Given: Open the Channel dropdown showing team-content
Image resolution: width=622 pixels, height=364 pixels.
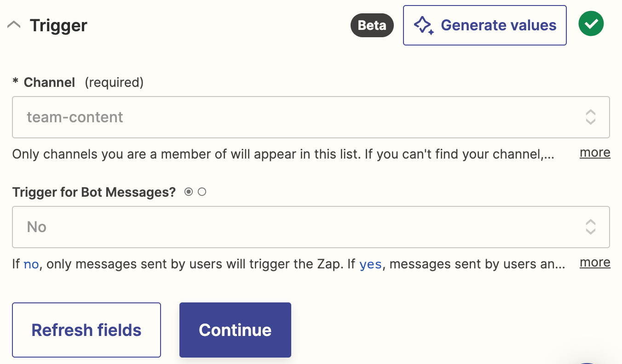Looking at the screenshot, I should point(294,117).
